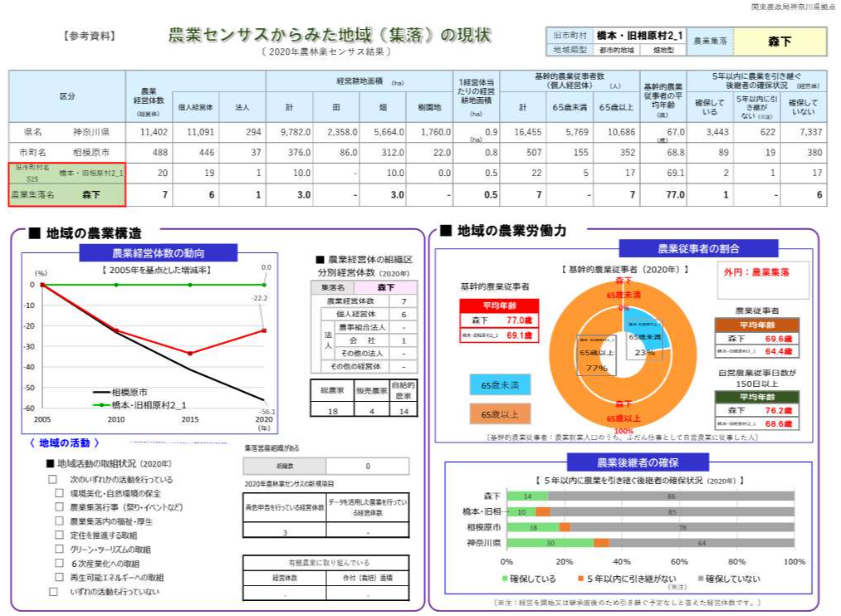Screen dimensions: 841x616
Task: Check the いずれの活動も行っていない box
Action: [52, 592]
